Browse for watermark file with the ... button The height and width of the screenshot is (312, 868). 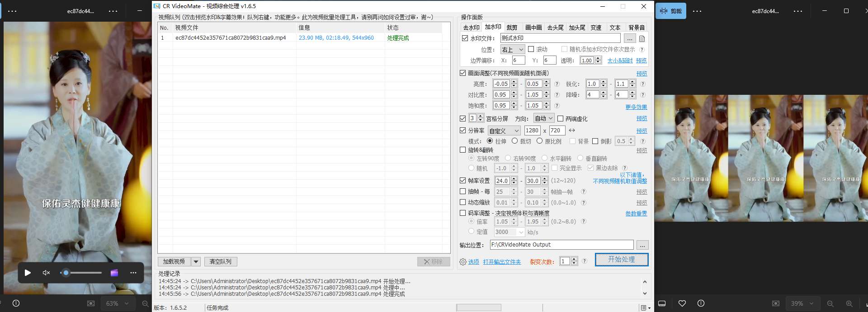tap(630, 38)
